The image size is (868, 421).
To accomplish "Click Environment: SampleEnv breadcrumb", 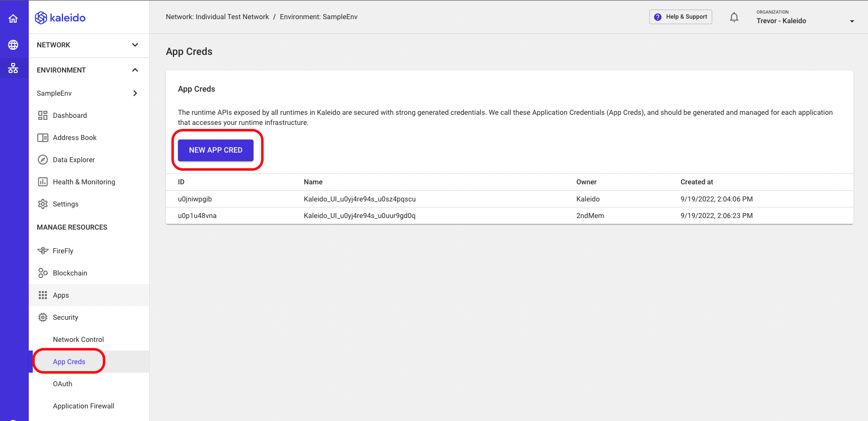I will coord(319,17).
